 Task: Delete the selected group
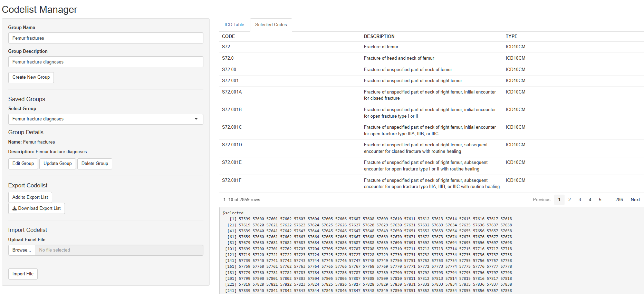point(95,164)
